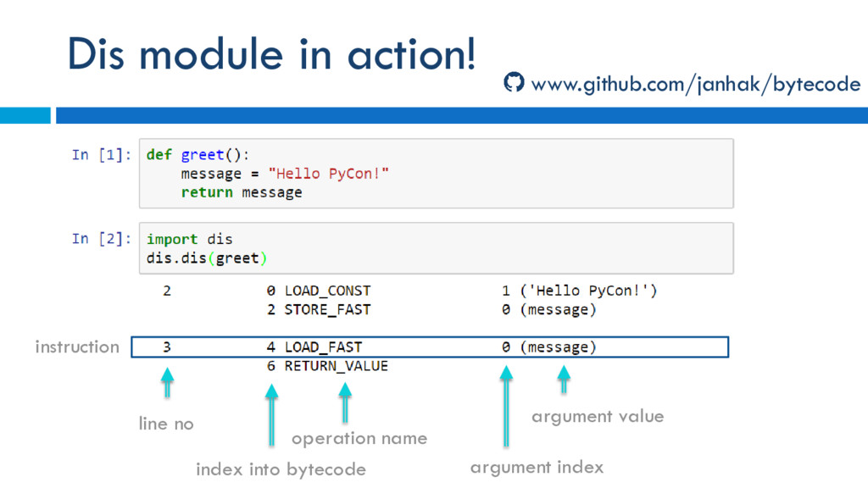This screenshot has height=488, width=868.
Task: Click the 'Dis module in action!' title
Action: coord(271,54)
